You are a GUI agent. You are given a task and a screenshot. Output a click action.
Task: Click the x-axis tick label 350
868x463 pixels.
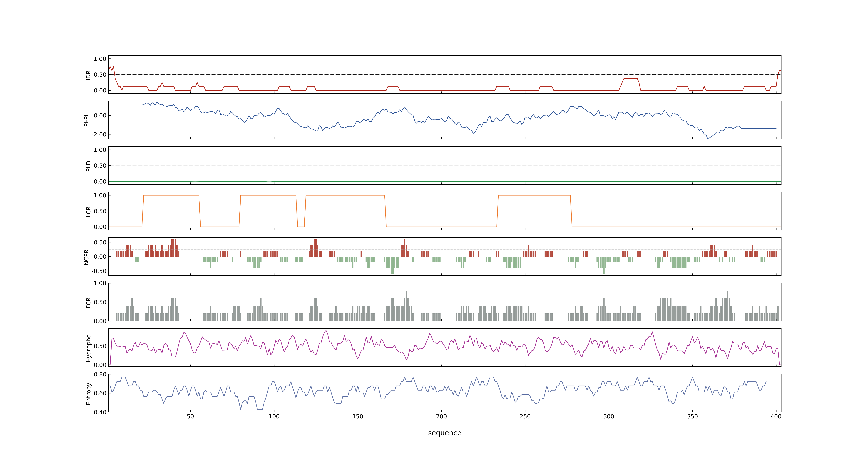point(692,416)
